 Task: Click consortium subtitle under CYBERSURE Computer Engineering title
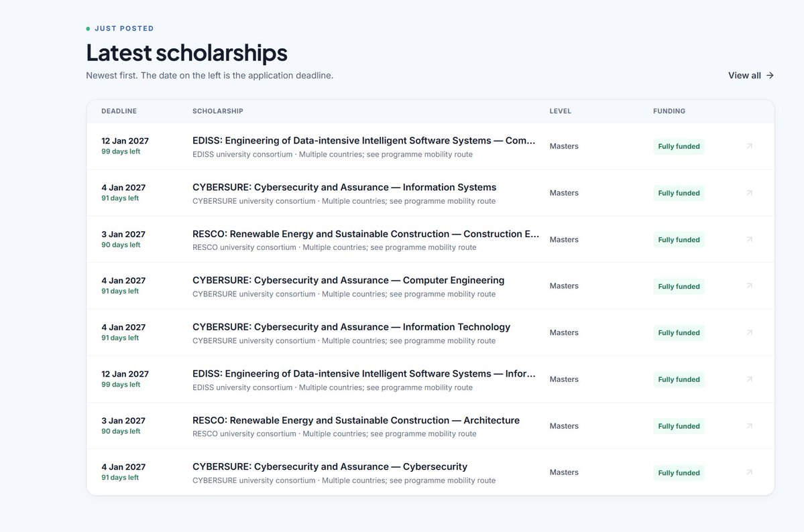click(344, 294)
